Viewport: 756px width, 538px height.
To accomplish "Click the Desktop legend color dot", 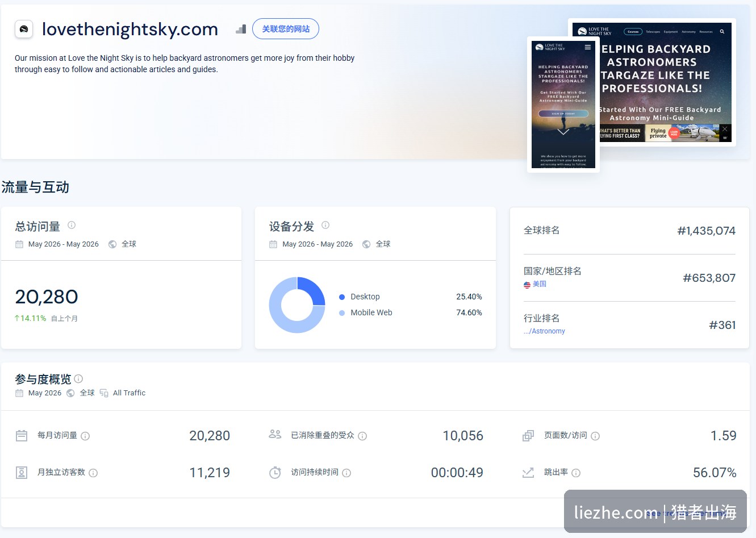I will [342, 297].
